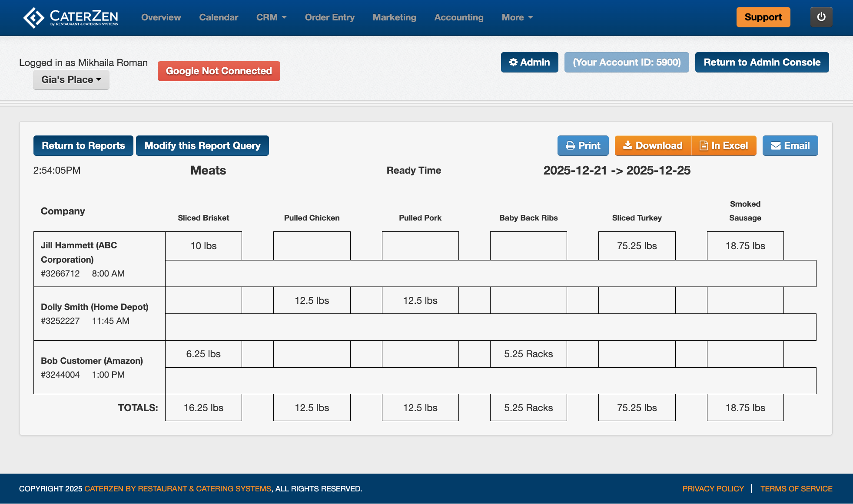853x504 pixels.
Task: Click Return to Reports button
Action: point(83,146)
